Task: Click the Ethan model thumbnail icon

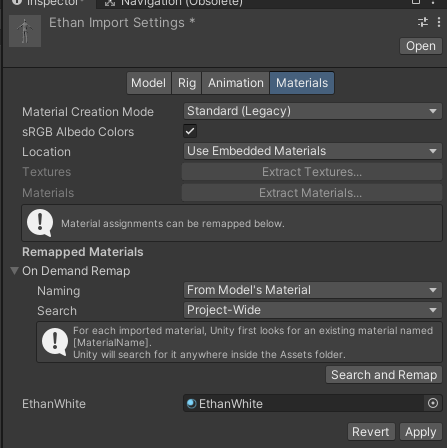Action: click(x=25, y=31)
